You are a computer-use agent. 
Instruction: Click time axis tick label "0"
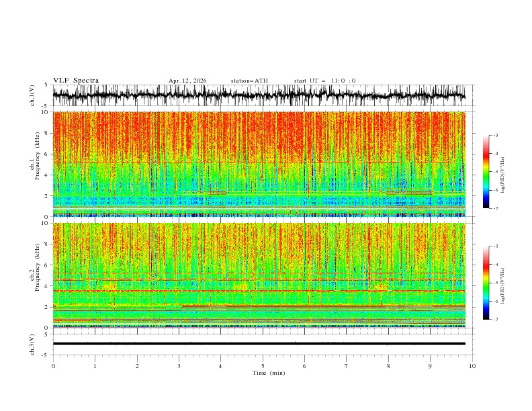click(53, 366)
